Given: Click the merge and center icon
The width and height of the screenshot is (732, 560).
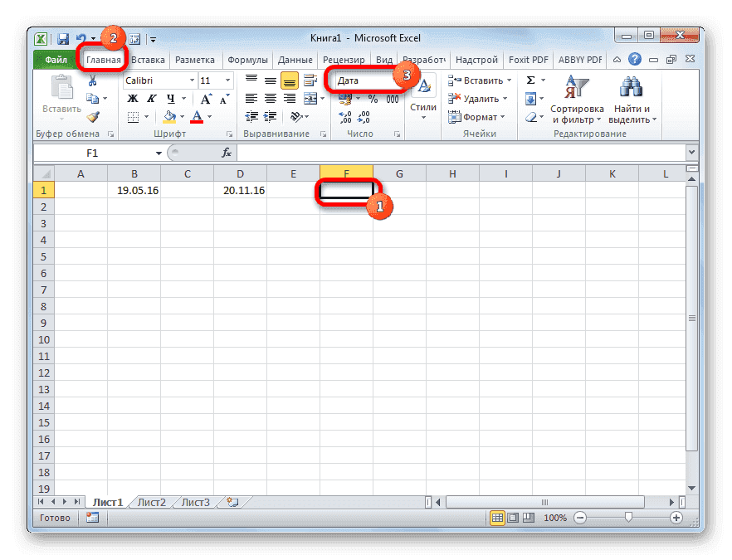Looking at the screenshot, I should (x=310, y=98).
